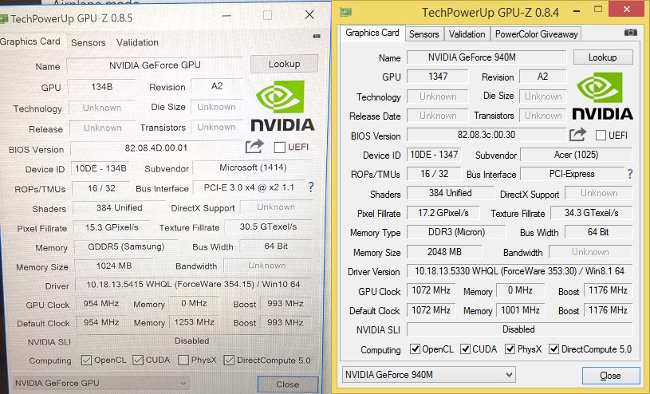Image resolution: width=650 pixels, height=394 pixels.
Task: Toggle DirectCompute 5.0 checkbox in GPU-Z 0.8.4
Action: (x=554, y=349)
